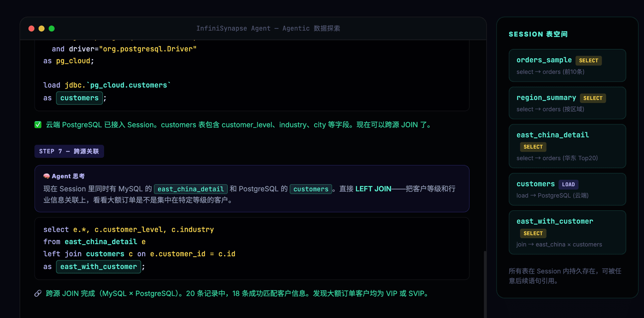Viewport: 644px width, 318px height.
Task: Toggle the yellow traffic light button
Action: 41,29
